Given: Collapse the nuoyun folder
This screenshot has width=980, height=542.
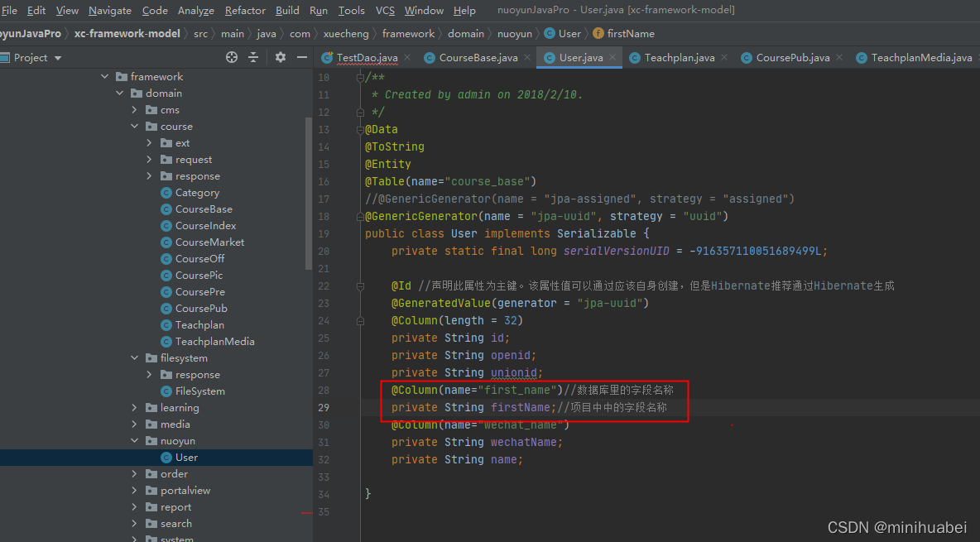Looking at the screenshot, I should click(134, 441).
